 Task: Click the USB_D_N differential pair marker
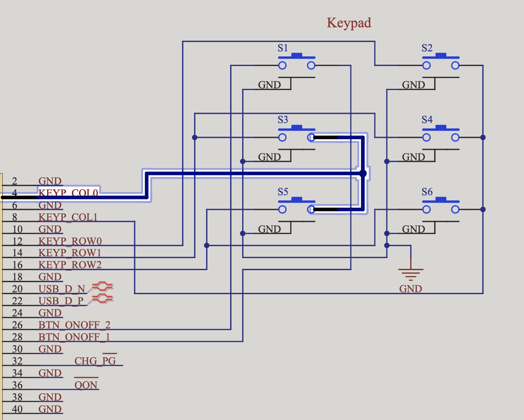[102, 286]
